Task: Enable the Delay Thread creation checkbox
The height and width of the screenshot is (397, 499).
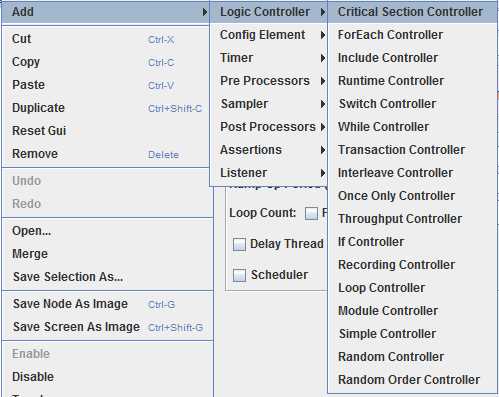Action: 239,244
